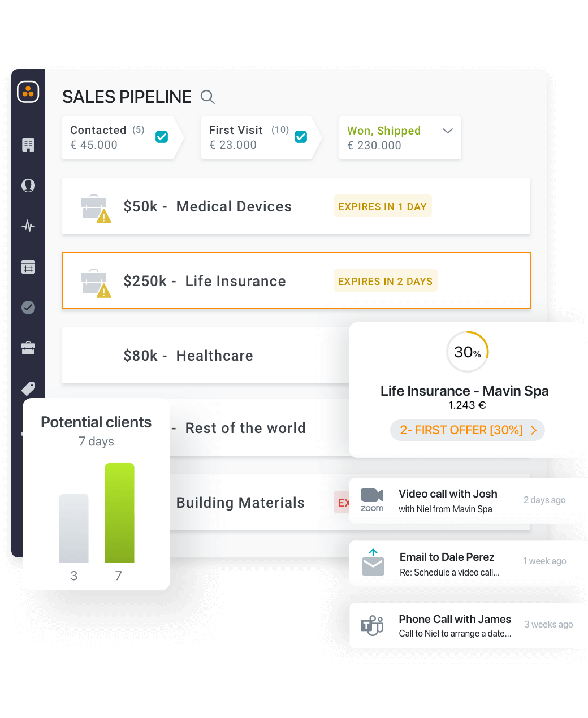Open the contacts person icon in sidebar
Image resolution: width=588 pixels, height=718 pixels.
[x=28, y=185]
